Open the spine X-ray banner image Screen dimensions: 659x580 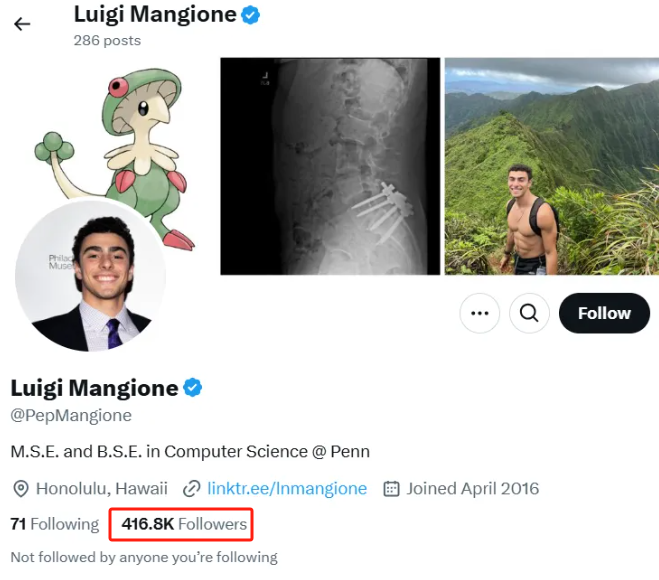coord(330,166)
